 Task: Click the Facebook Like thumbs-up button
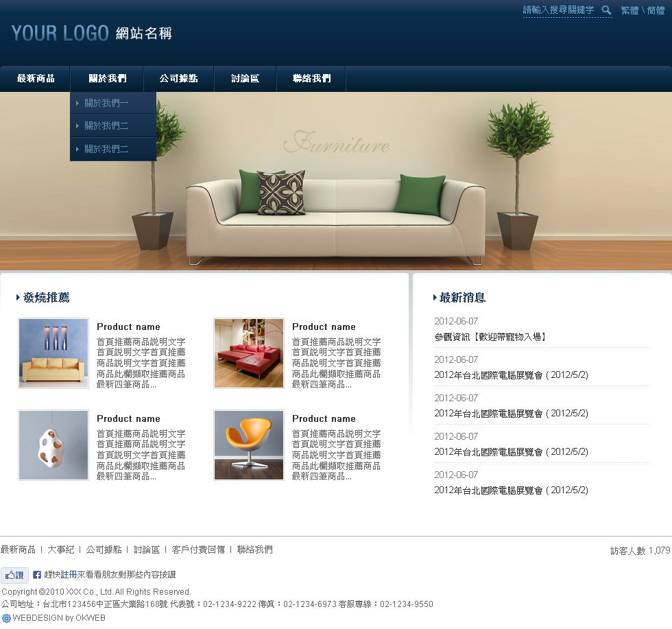(x=14, y=575)
